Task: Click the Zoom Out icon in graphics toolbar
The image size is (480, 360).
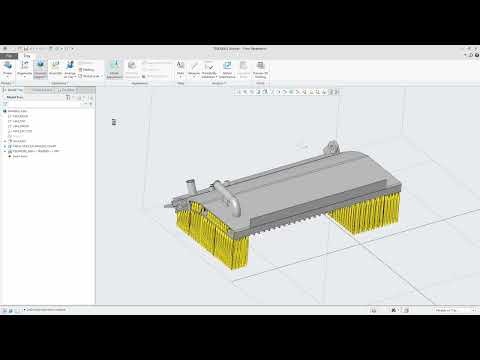Action: click(252, 92)
